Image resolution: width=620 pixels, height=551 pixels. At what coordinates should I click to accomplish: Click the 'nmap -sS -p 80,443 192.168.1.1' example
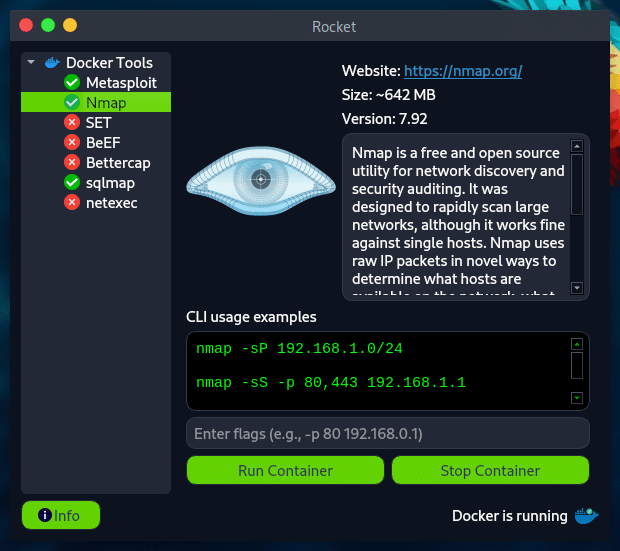(x=331, y=382)
